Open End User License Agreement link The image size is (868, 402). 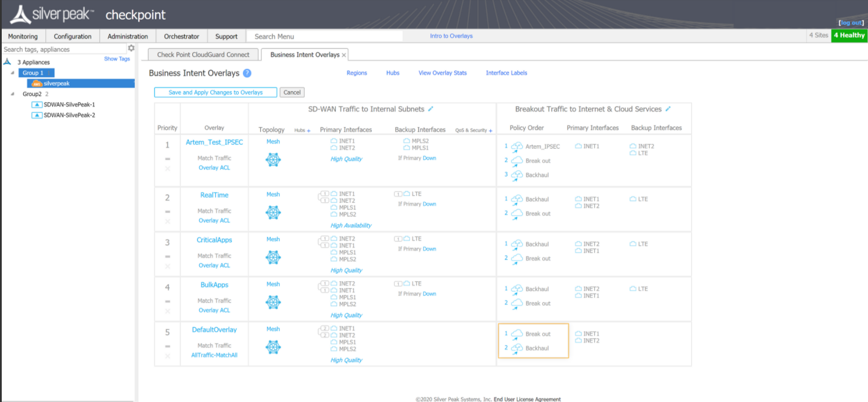[528, 399]
